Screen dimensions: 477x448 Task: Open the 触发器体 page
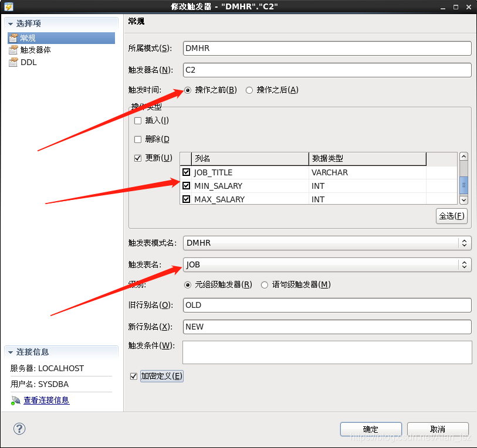(35, 50)
